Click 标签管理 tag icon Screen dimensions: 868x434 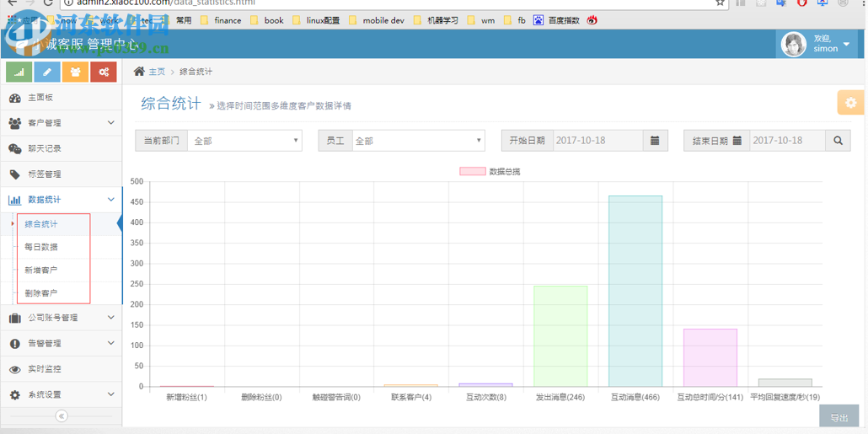[x=15, y=174]
